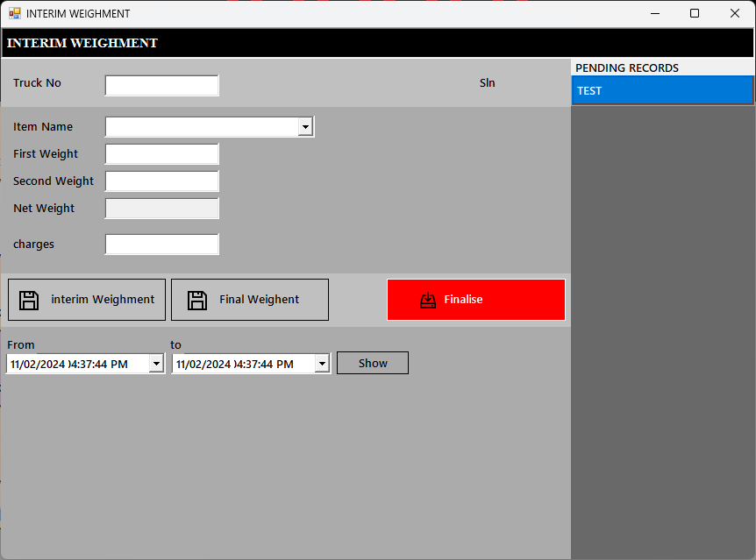Select TEST in pending records list
The image size is (756, 560).
click(661, 91)
